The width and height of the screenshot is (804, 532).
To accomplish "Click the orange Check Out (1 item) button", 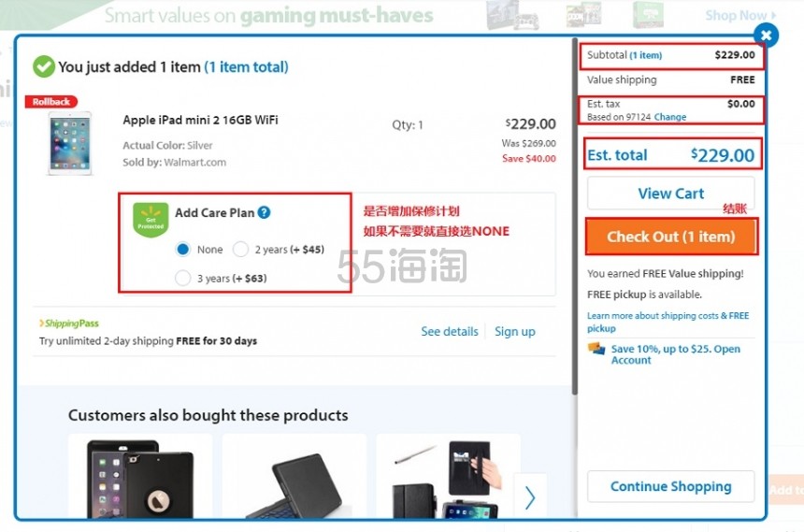I will (670, 237).
